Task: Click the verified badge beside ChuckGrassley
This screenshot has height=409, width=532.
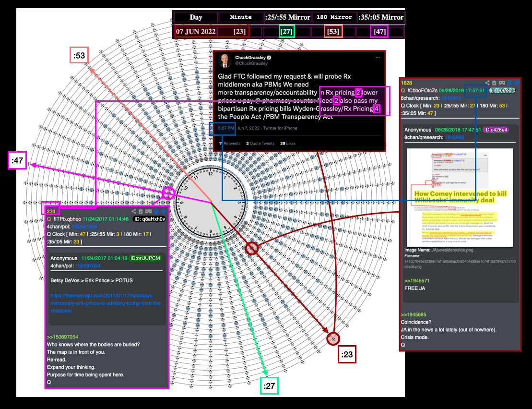Action: click(269, 58)
